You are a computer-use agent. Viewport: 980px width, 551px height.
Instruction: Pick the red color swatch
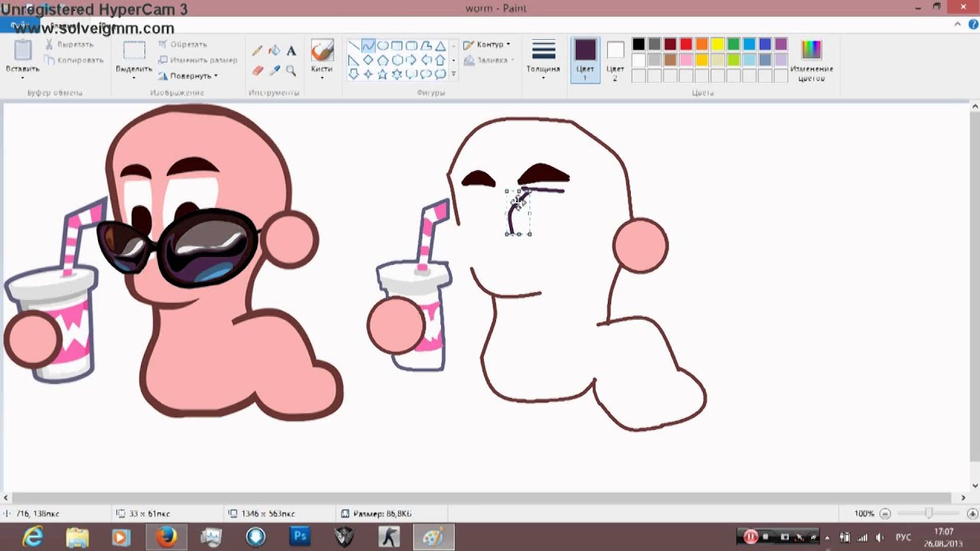pyautogui.click(x=686, y=44)
